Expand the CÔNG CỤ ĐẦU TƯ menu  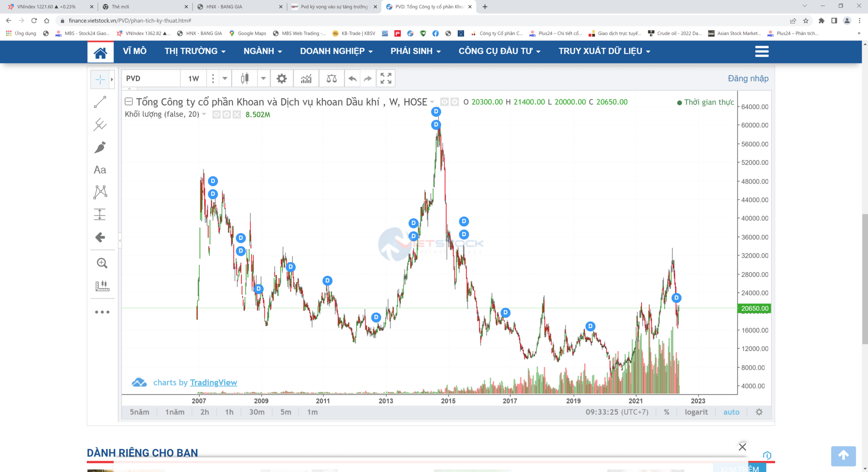tap(500, 51)
